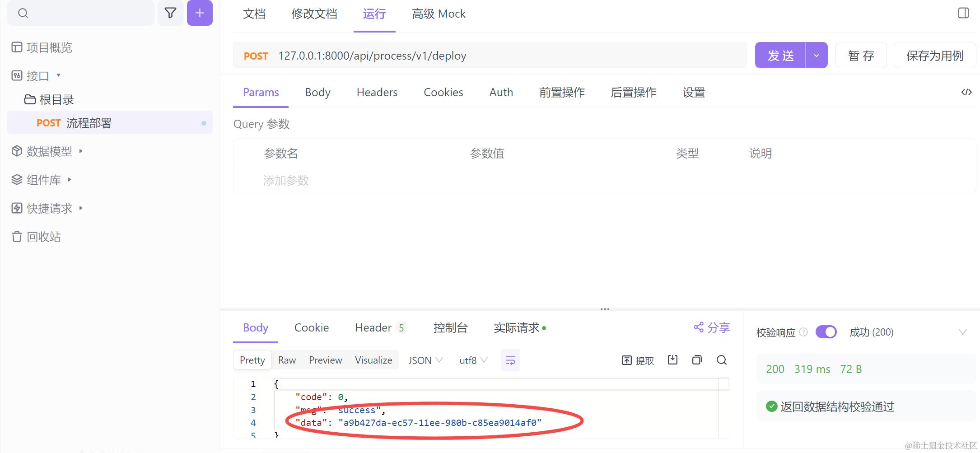This screenshot has width=980, height=453.
Task: Open the 发送 button dropdown arrow
Action: coord(817,56)
